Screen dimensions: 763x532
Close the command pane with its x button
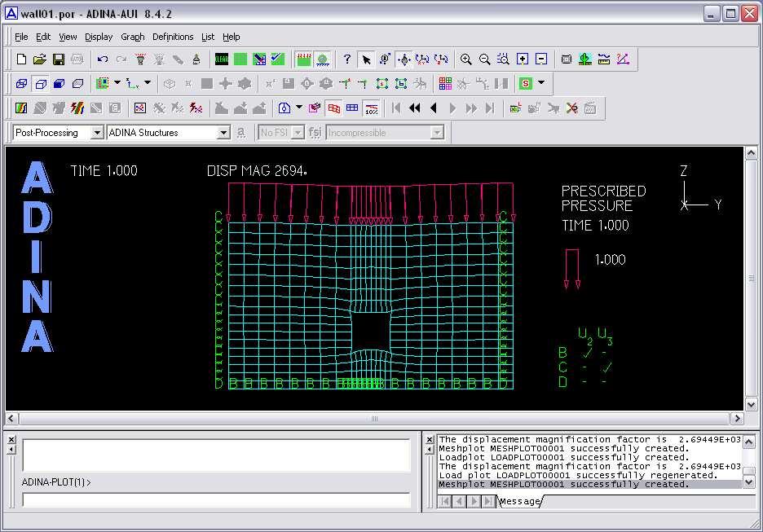pos(11,439)
